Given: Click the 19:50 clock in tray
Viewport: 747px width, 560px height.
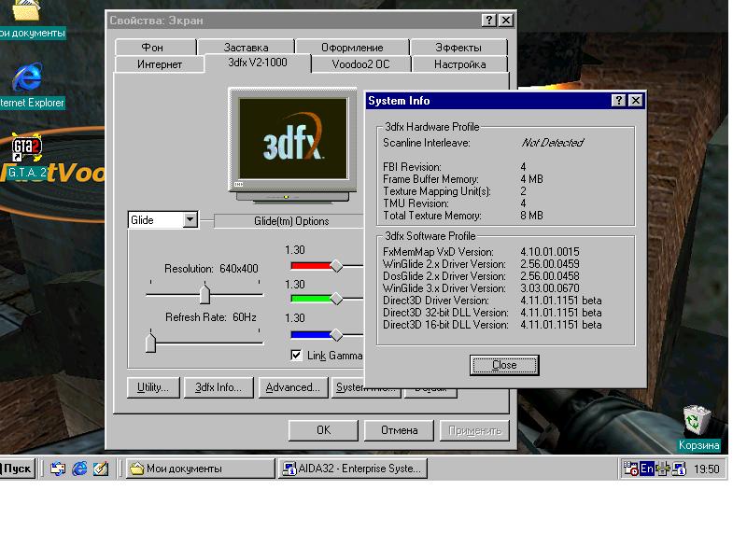Looking at the screenshot, I should click(x=706, y=469).
